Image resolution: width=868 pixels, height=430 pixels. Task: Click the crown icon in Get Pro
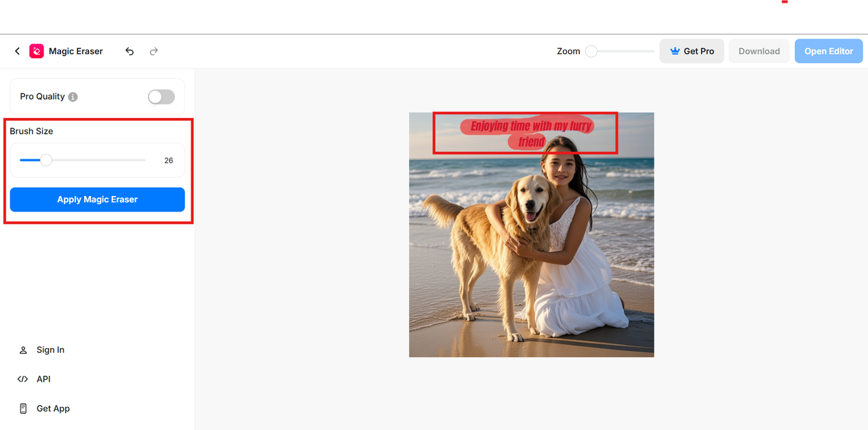tap(675, 51)
